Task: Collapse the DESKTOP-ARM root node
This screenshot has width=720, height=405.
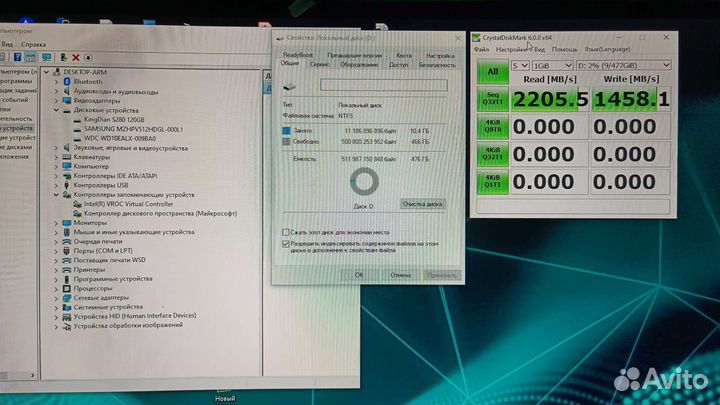Action: (46, 72)
